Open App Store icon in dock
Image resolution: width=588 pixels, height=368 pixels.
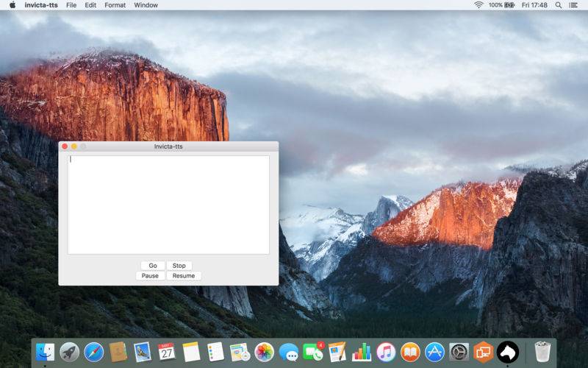434,353
